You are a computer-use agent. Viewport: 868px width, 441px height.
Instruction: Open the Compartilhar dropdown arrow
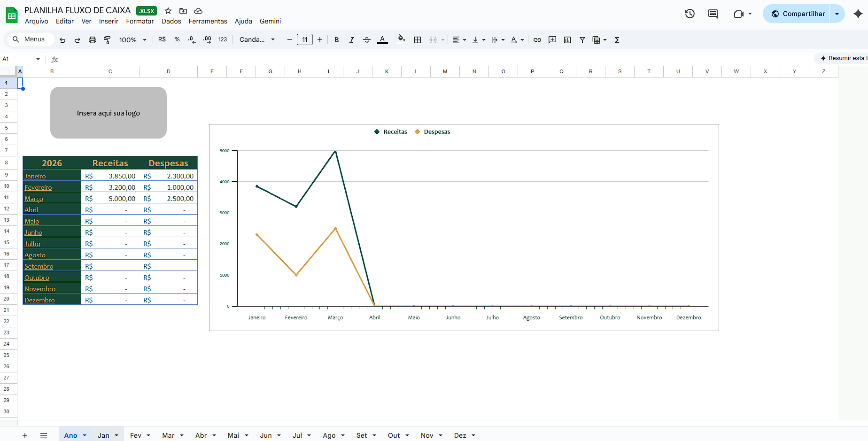(837, 14)
